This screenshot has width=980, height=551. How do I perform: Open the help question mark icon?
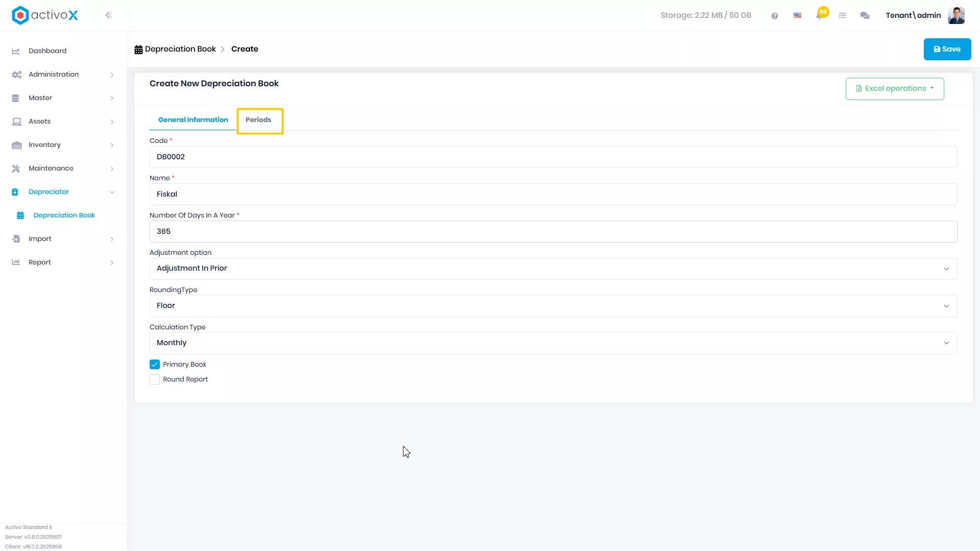pos(775,16)
